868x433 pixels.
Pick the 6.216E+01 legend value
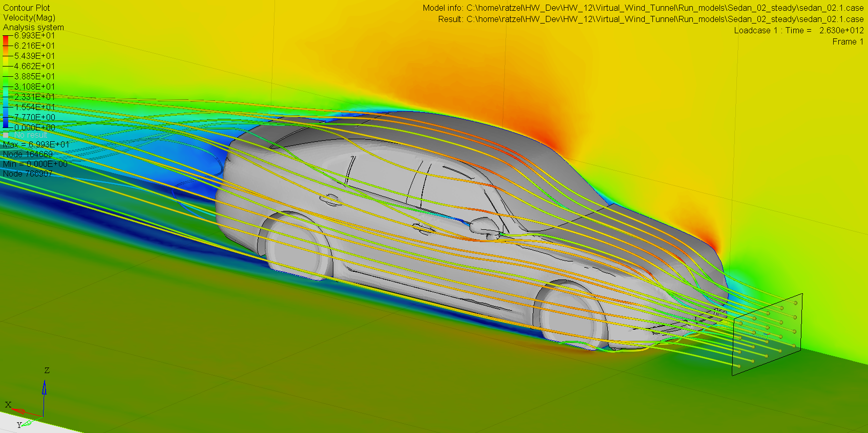(x=34, y=46)
